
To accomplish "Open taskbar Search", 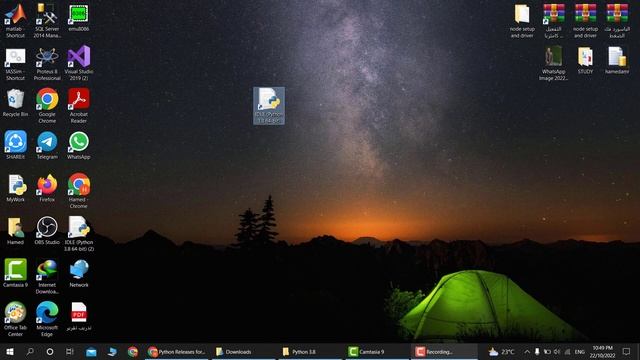I will click(x=30, y=351).
